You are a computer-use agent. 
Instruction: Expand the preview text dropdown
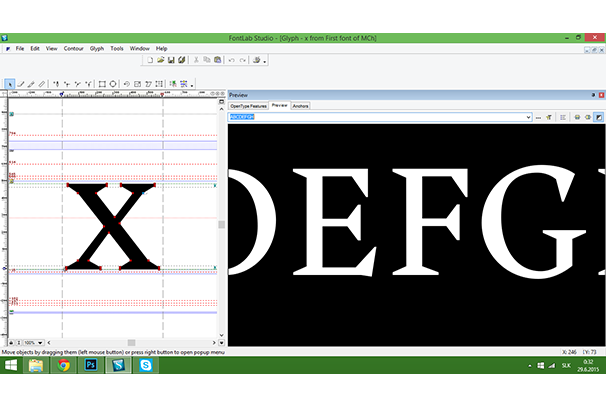tap(526, 117)
